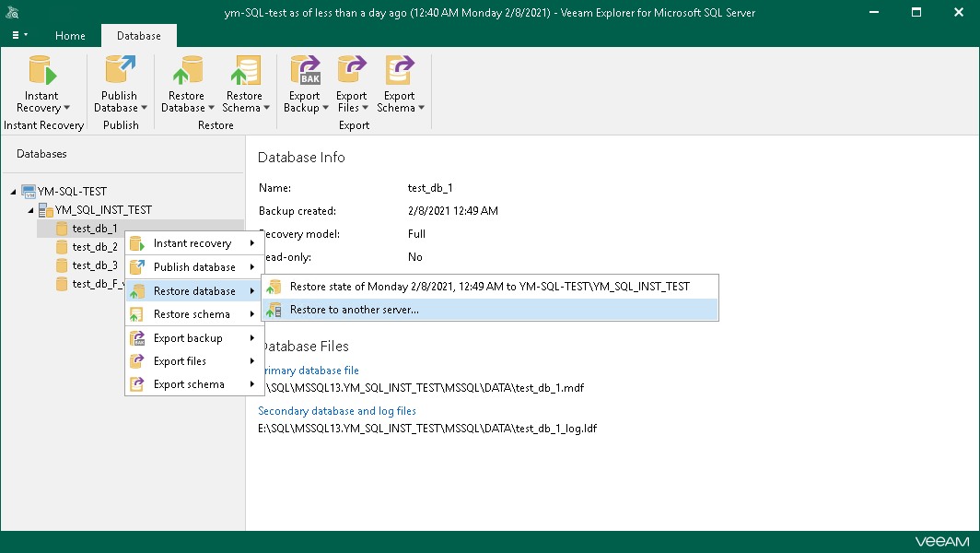The width and height of the screenshot is (980, 553).
Task: Click the Secondary database and log files link
Action: tap(336, 410)
